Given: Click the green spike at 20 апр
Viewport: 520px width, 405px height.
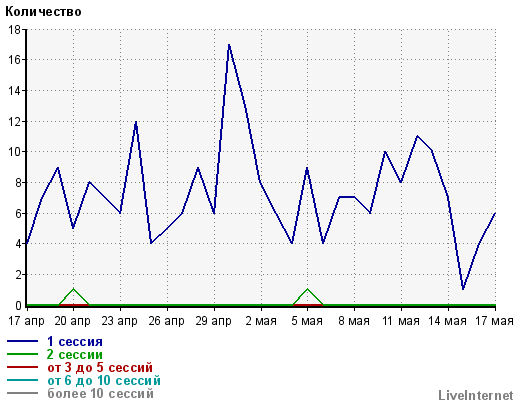Looking at the screenshot, I should point(74,289).
